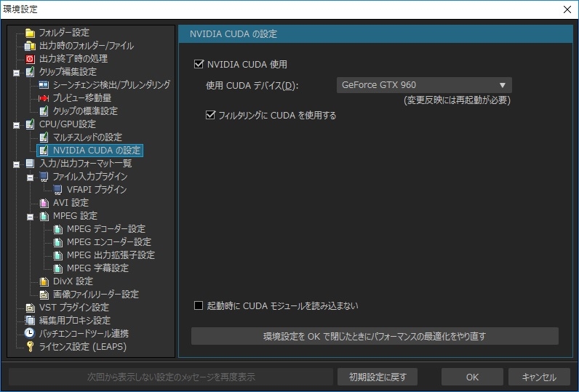Select AVI 設定 tree entry
The image size is (579, 392).
71,203
